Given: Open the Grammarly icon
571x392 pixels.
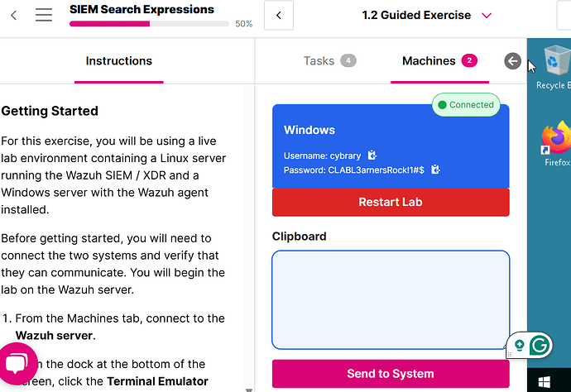Looking at the screenshot, I should tap(540, 345).
